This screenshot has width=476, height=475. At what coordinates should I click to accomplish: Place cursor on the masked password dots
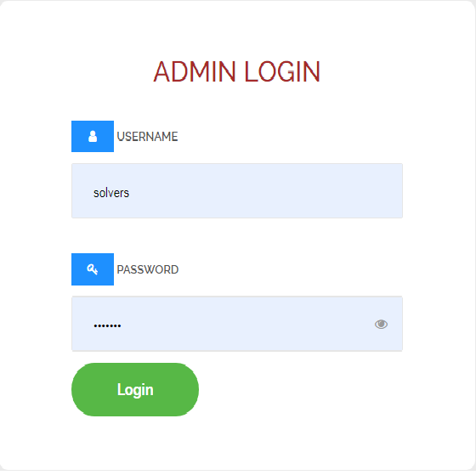tap(107, 325)
